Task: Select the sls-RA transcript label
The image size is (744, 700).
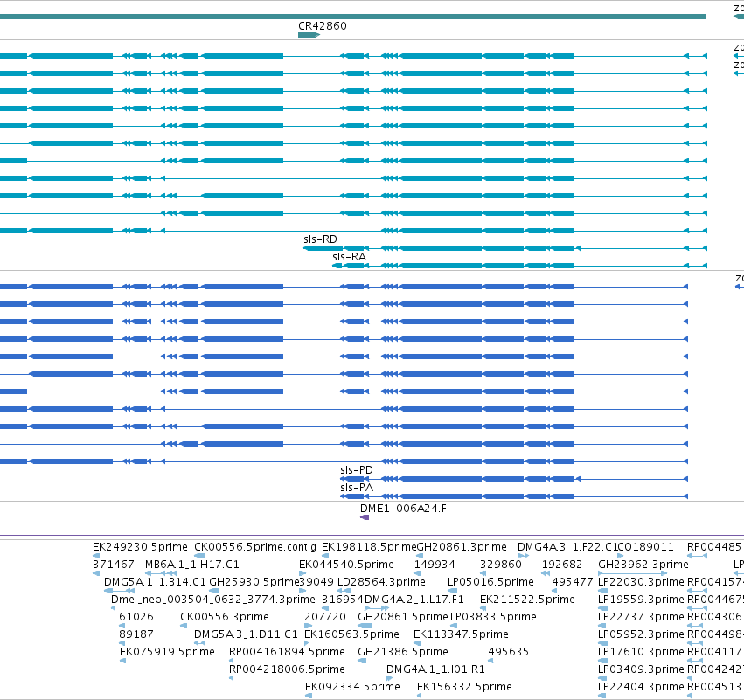Action: [349, 257]
